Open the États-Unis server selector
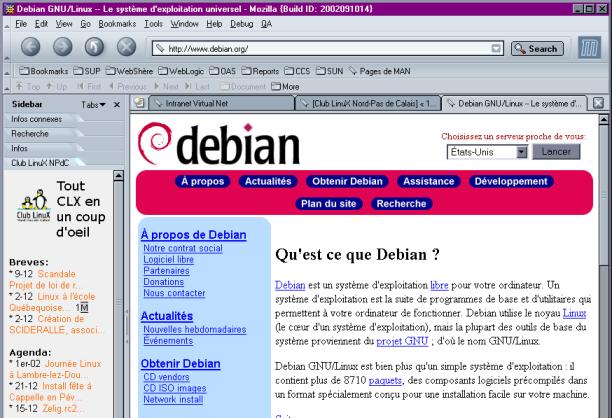This screenshot has height=418, width=612. 486,152
